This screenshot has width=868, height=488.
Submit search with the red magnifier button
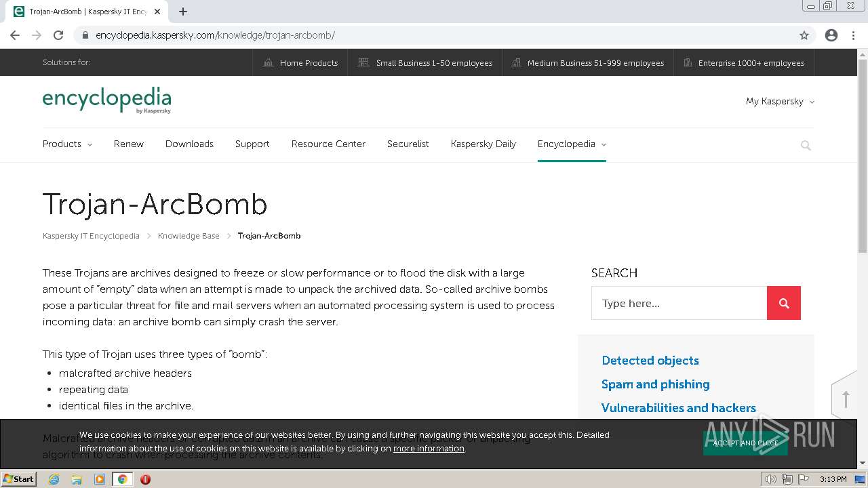coord(784,303)
